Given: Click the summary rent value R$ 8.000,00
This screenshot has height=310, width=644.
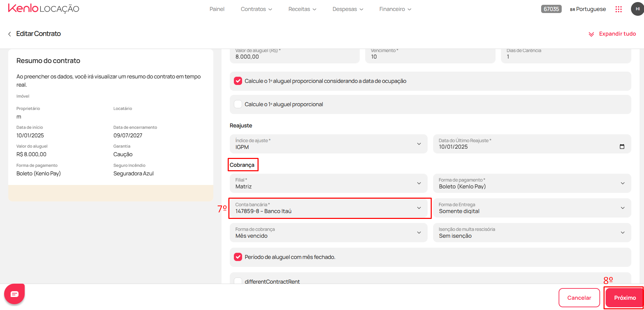Looking at the screenshot, I should [x=31, y=154].
